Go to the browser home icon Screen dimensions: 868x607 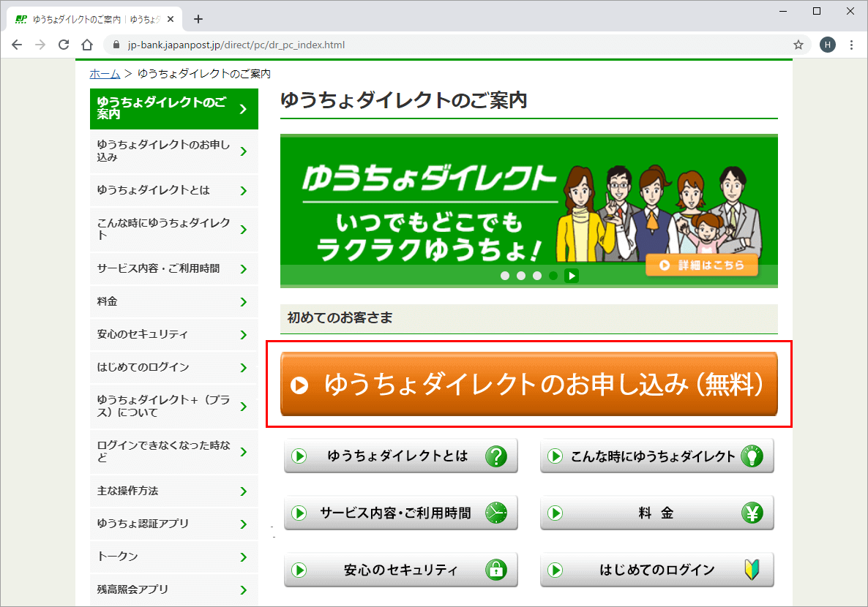87,45
